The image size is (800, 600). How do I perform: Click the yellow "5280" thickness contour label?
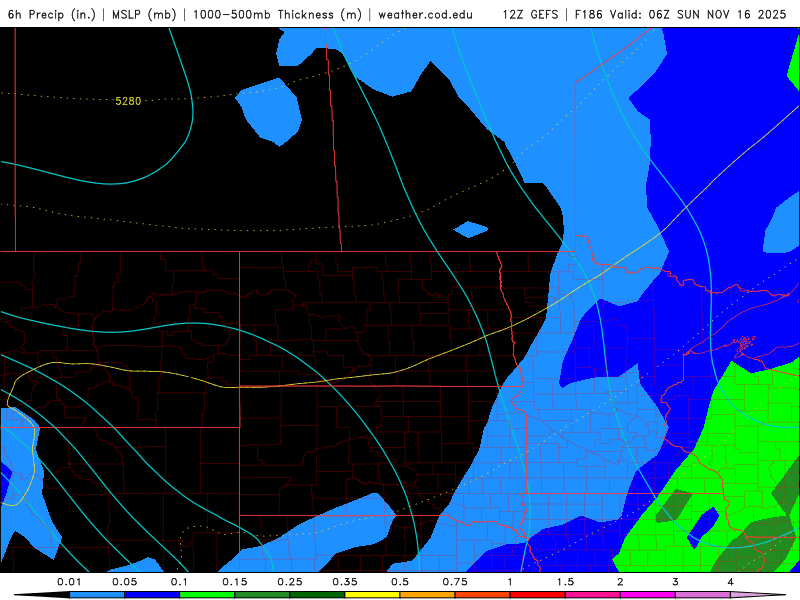point(128,101)
